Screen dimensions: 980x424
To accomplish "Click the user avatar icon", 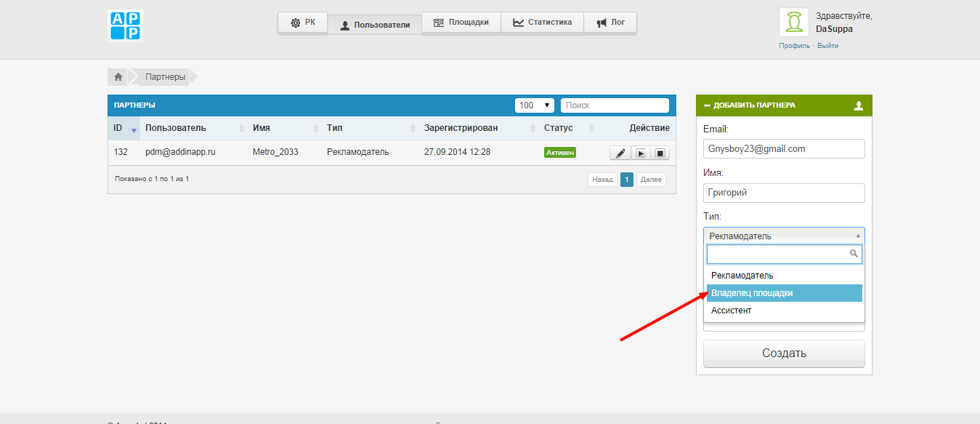I will click(793, 23).
